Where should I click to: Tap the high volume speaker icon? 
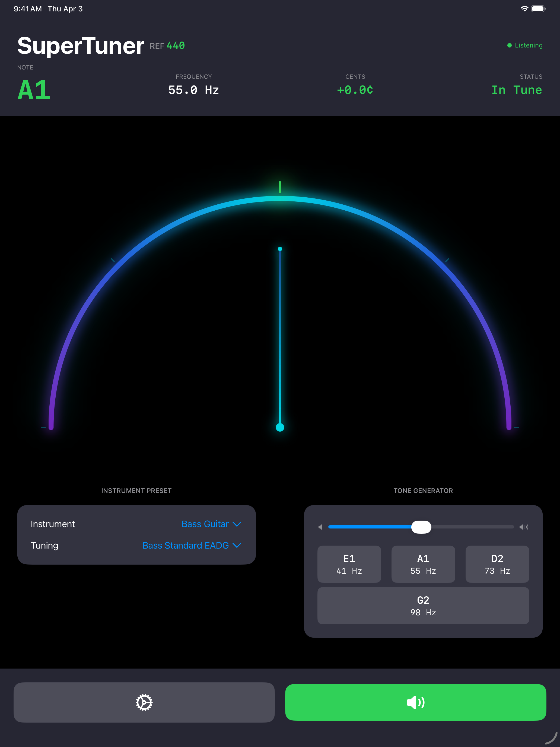pos(524,527)
